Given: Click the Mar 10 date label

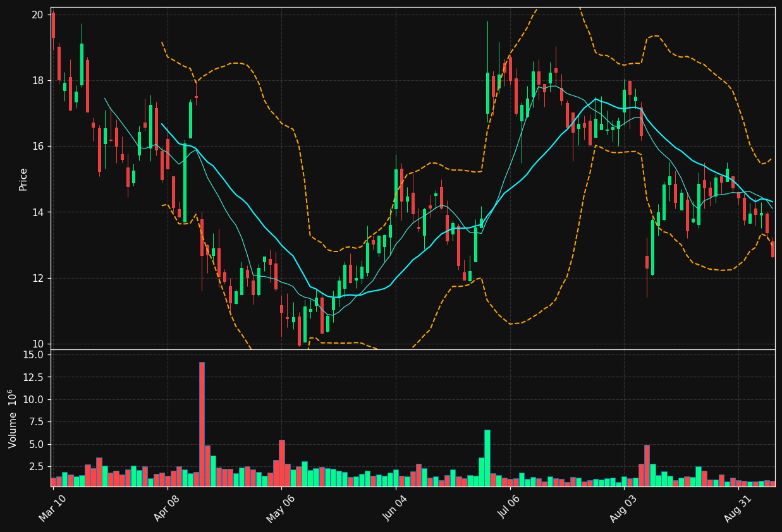Looking at the screenshot, I should [x=53, y=509].
